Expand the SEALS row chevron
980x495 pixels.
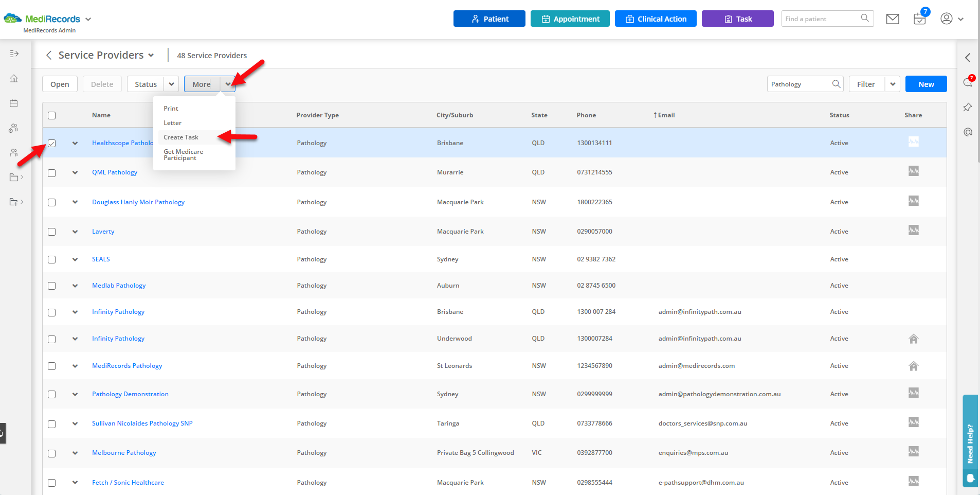[x=75, y=259]
